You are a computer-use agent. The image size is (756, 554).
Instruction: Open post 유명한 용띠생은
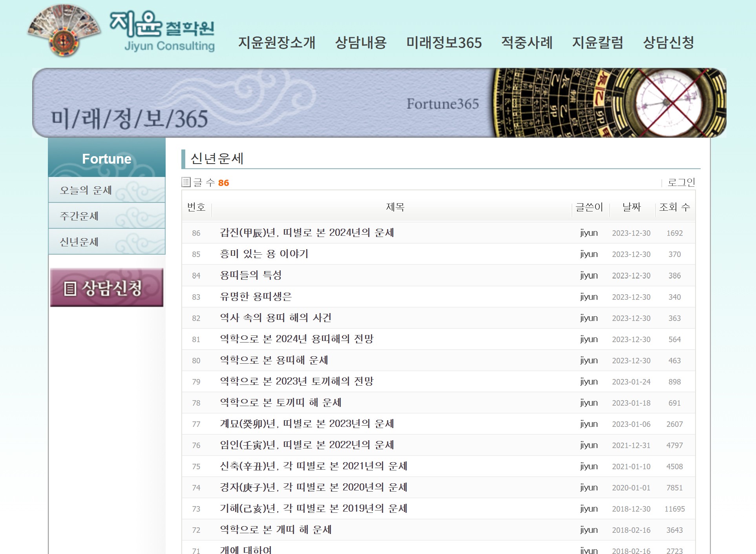pyautogui.click(x=256, y=297)
